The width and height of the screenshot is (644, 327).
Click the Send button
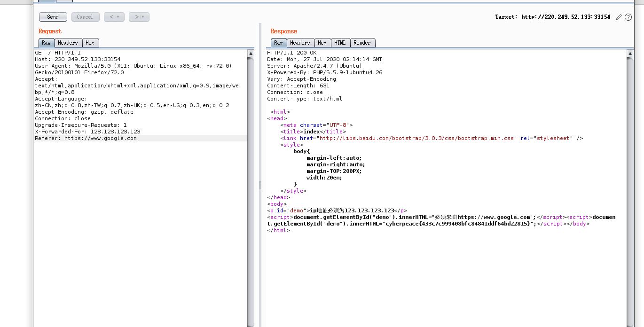53,17
